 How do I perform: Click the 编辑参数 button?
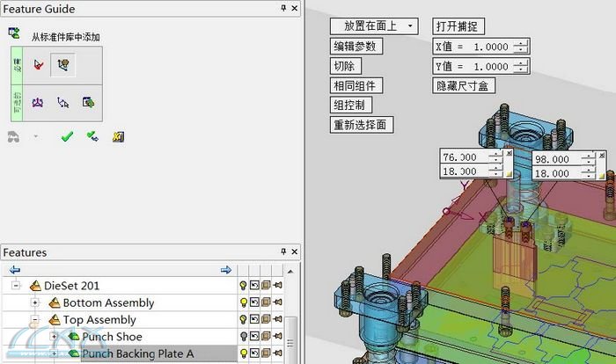tap(356, 47)
